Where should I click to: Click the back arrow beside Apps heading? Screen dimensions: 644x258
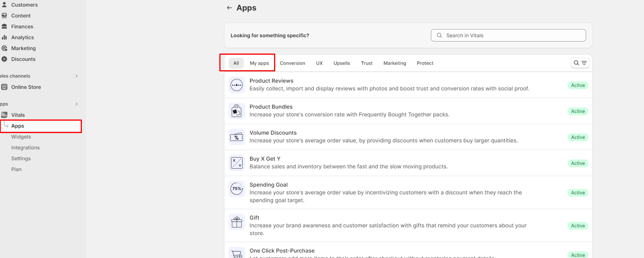pyautogui.click(x=229, y=8)
